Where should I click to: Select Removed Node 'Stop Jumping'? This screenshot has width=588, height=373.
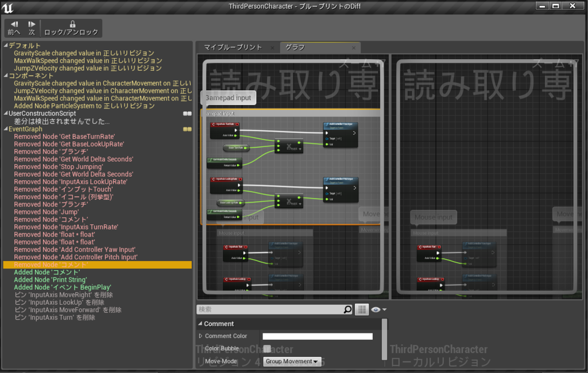tap(59, 167)
